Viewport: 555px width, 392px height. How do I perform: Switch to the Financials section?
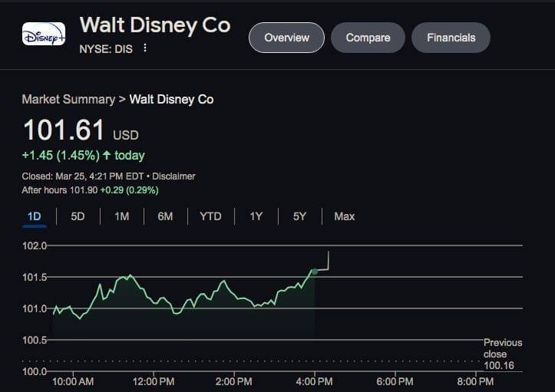(451, 38)
